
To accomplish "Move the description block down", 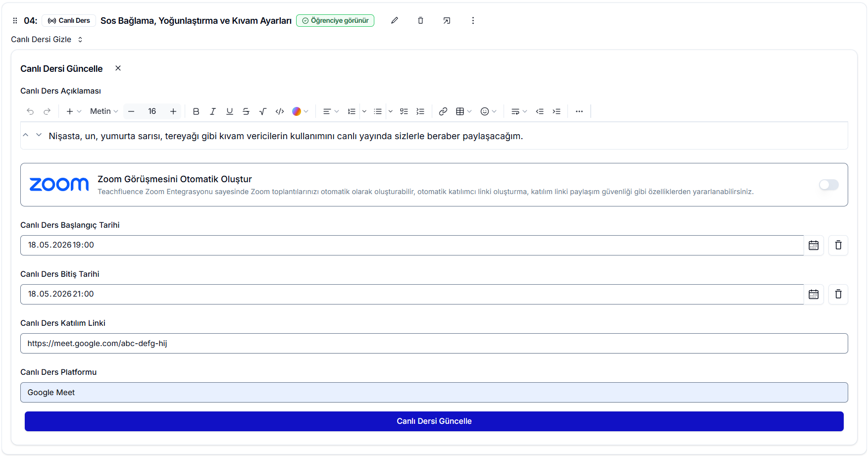I will 39,135.
